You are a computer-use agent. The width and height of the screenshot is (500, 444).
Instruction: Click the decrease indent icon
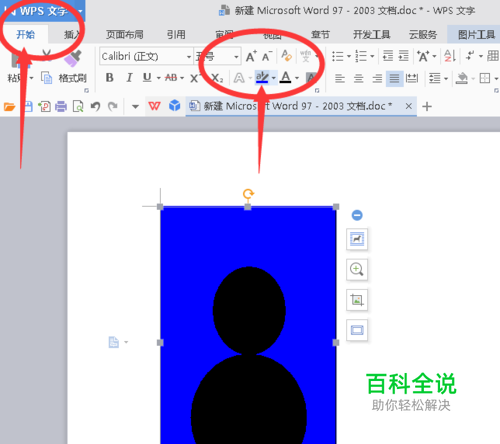pos(388,56)
